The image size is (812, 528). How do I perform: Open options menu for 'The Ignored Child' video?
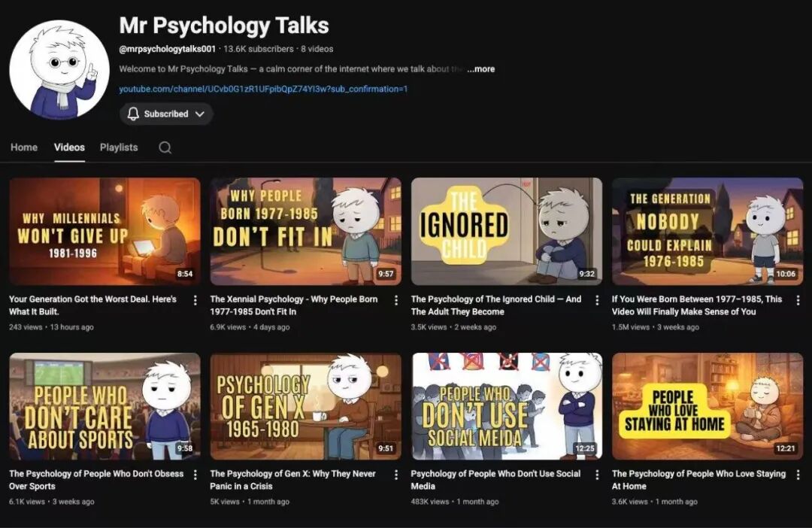(598, 299)
